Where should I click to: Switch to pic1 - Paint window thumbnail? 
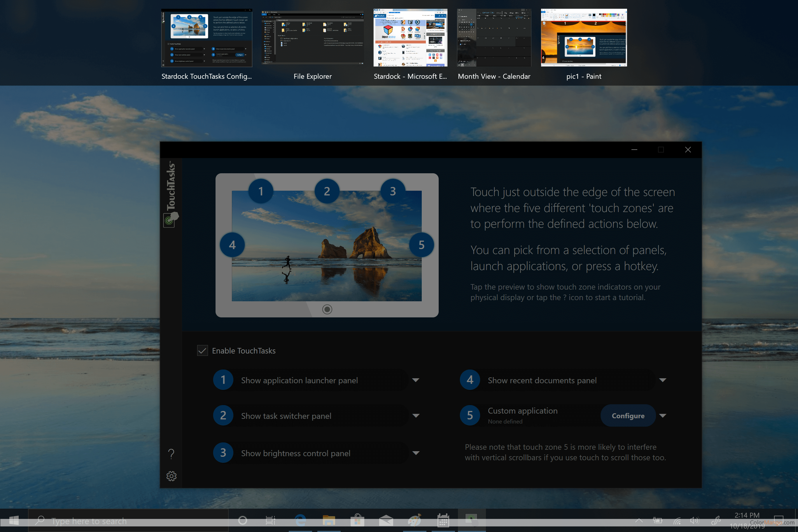click(584, 38)
